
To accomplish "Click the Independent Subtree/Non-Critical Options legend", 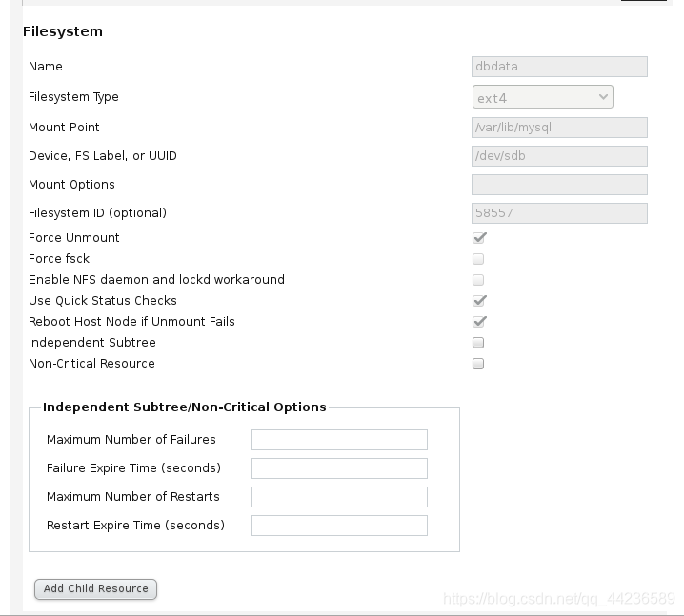I will click(x=185, y=407).
